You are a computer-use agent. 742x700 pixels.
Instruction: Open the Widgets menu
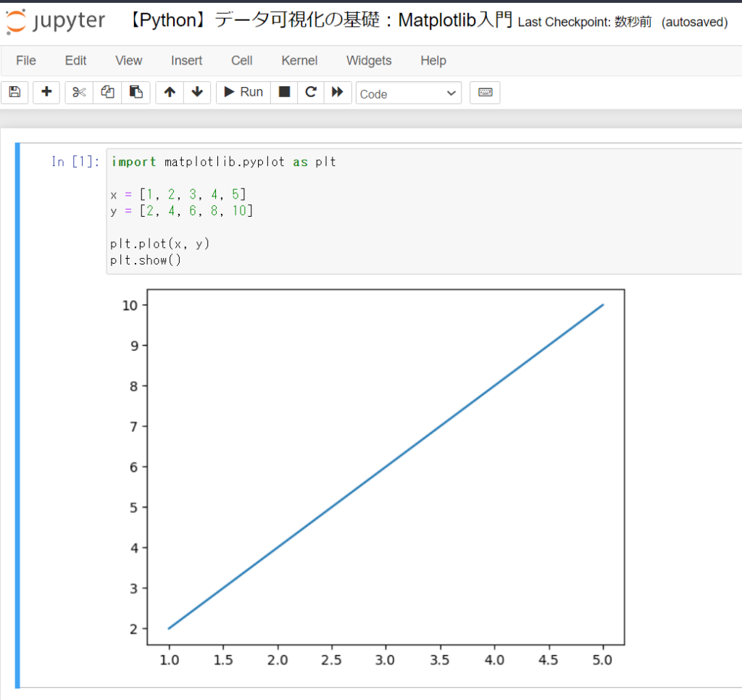pyautogui.click(x=368, y=61)
